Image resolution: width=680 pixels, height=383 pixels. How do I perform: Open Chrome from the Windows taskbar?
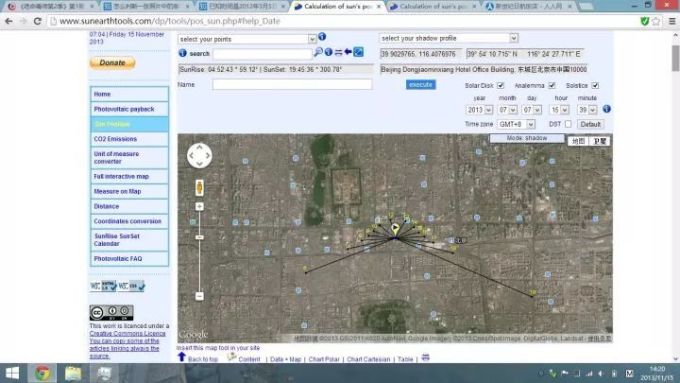42,373
